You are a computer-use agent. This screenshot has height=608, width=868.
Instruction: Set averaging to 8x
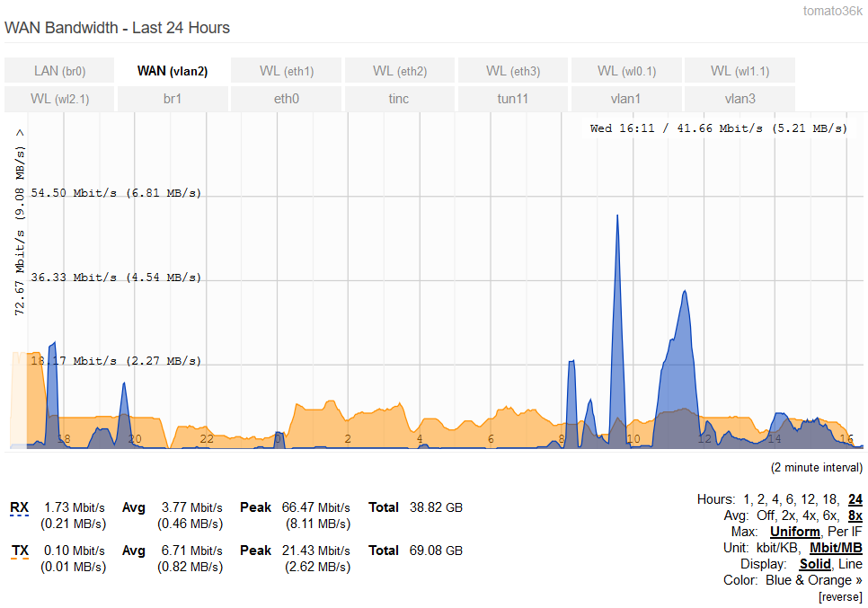(855, 515)
